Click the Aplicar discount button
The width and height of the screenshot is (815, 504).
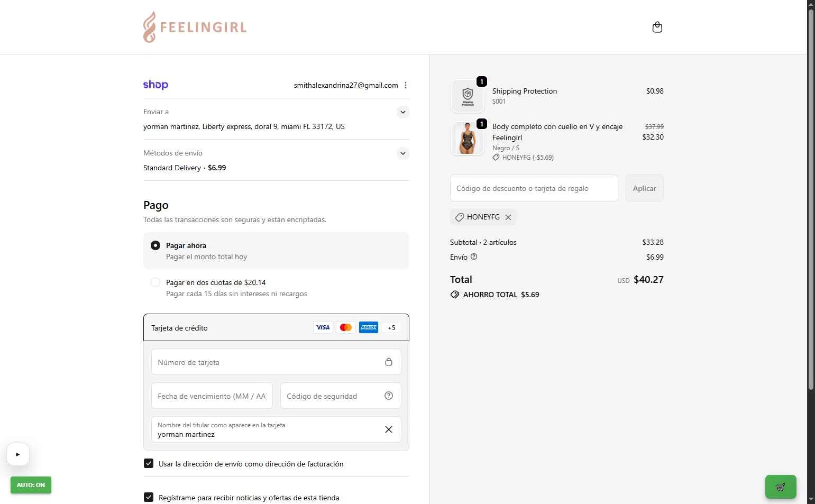(x=644, y=188)
